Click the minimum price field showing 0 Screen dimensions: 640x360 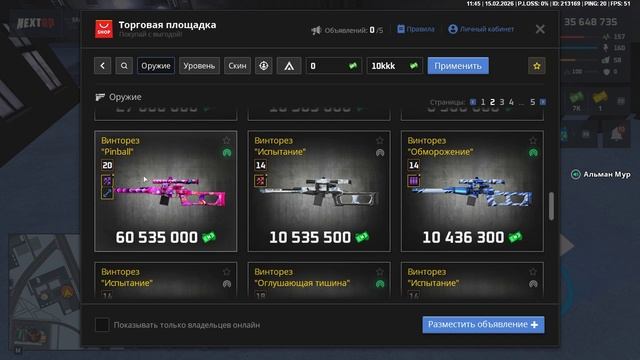click(x=334, y=66)
